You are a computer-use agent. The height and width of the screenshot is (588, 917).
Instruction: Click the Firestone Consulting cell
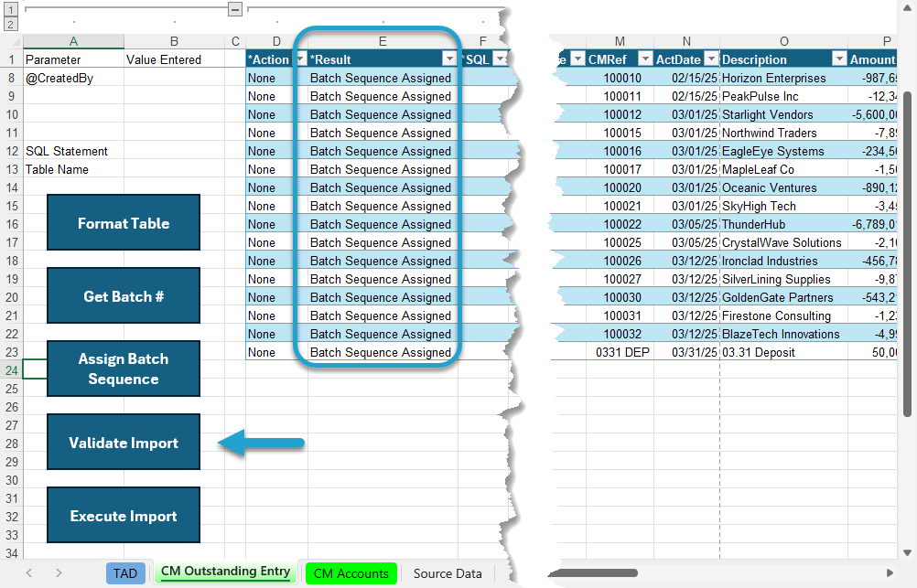tap(783, 315)
